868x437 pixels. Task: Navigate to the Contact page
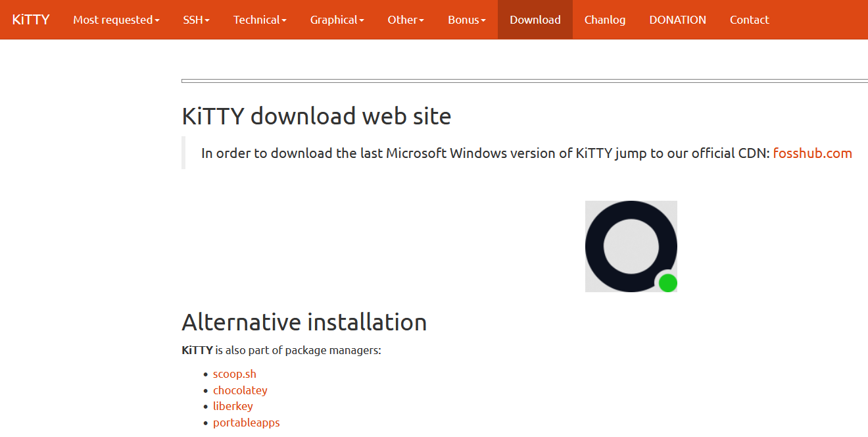(749, 20)
